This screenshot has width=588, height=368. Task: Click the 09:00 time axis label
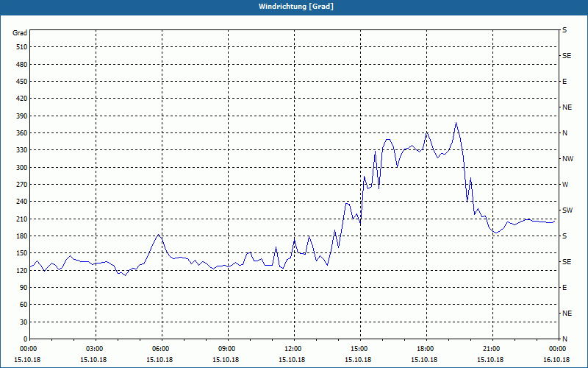[x=228, y=349]
